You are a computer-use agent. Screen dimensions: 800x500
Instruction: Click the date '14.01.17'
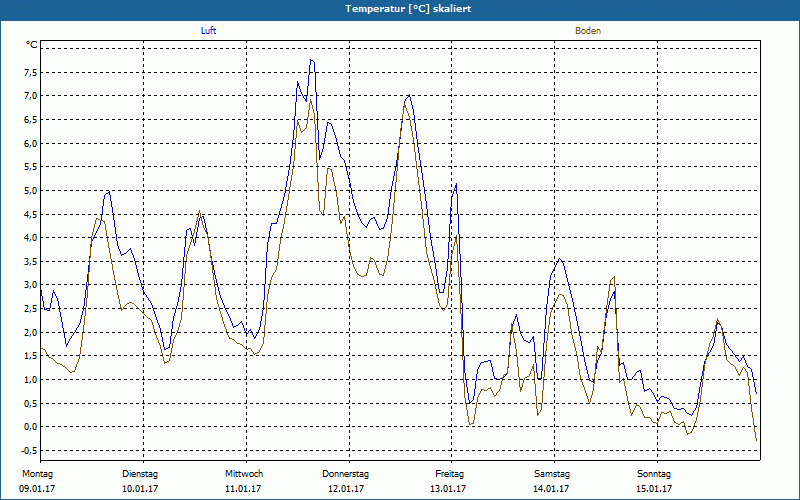point(551,489)
